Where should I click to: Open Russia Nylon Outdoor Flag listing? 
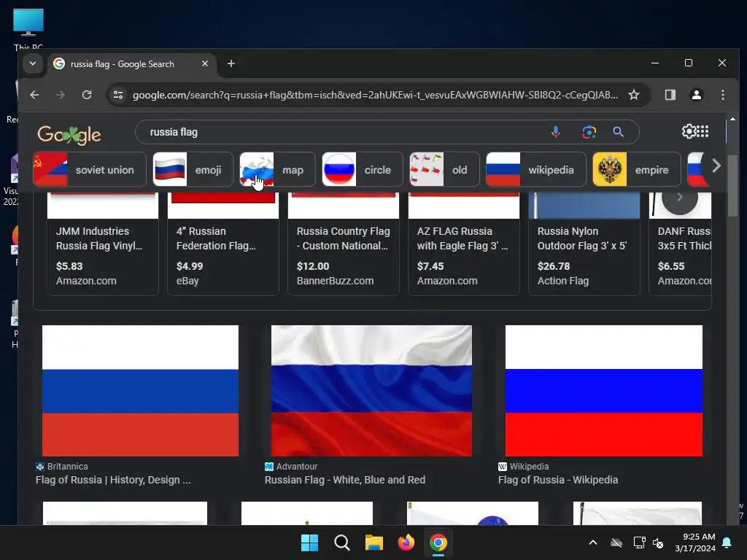[x=584, y=244]
